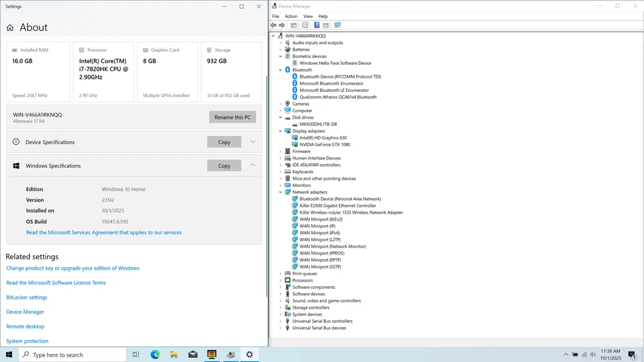The height and width of the screenshot is (362, 644).
Task: Show hidden system tray icons
Action: tap(566, 355)
